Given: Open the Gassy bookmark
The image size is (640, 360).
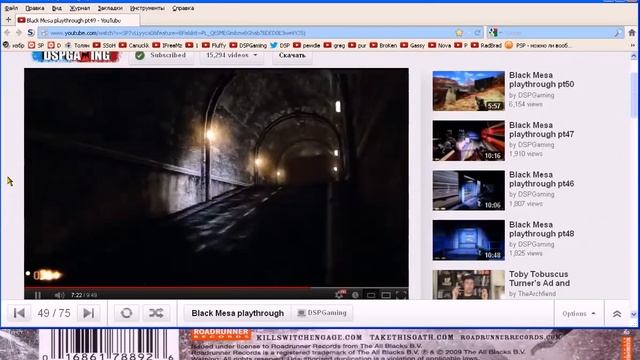Looking at the screenshot, I should click(x=413, y=45).
